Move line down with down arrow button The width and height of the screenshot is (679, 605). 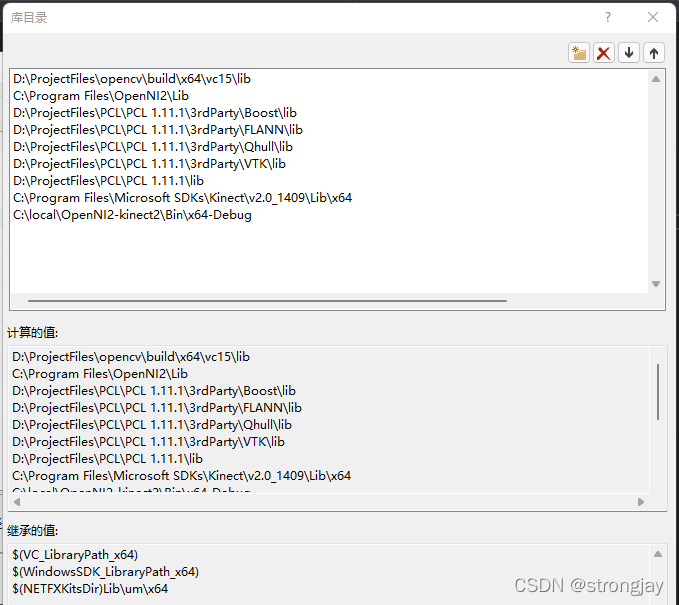(x=629, y=53)
